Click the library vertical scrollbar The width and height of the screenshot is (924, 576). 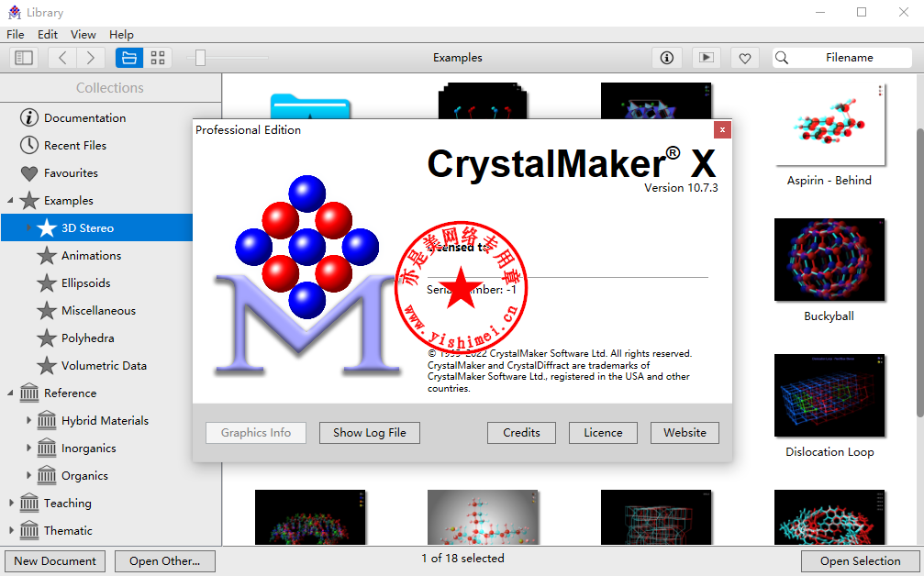point(920,271)
